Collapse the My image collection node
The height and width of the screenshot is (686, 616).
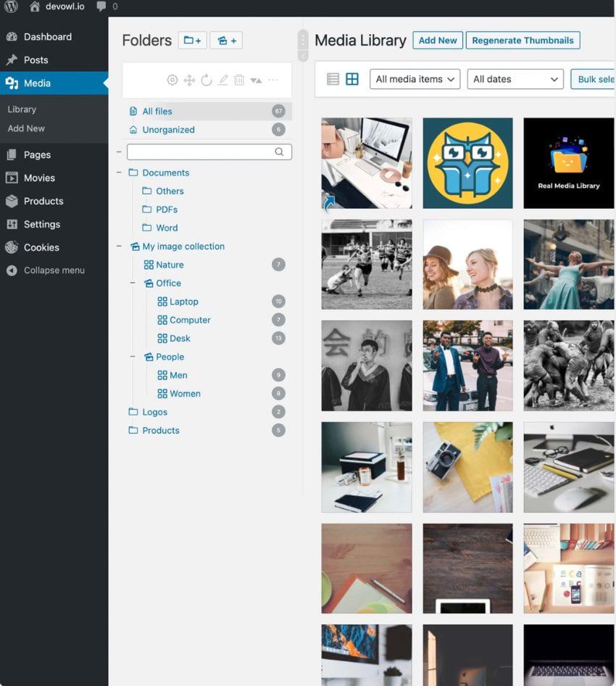pyautogui.click(x=119, y=246)
